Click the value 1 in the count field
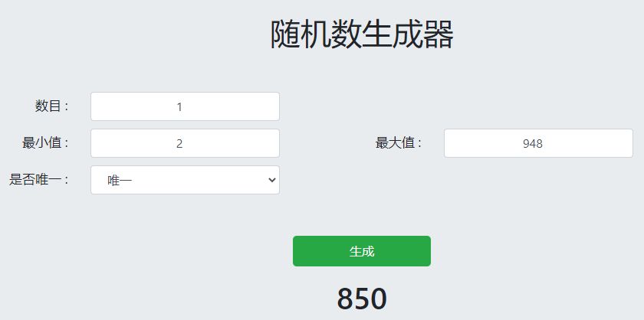Viewport: 644px width, 320px height. pyautogui.click(x=179, y=107)
